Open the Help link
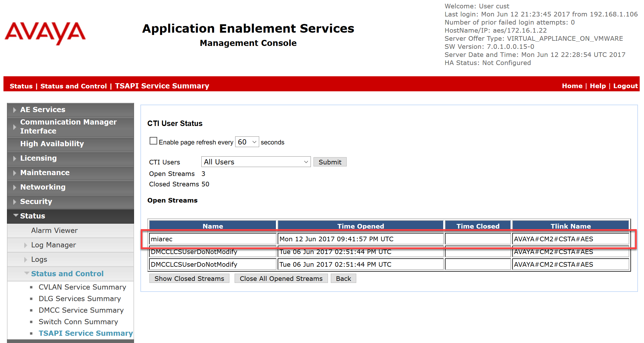Screen dimensions: 644x343 coord(598,86)
